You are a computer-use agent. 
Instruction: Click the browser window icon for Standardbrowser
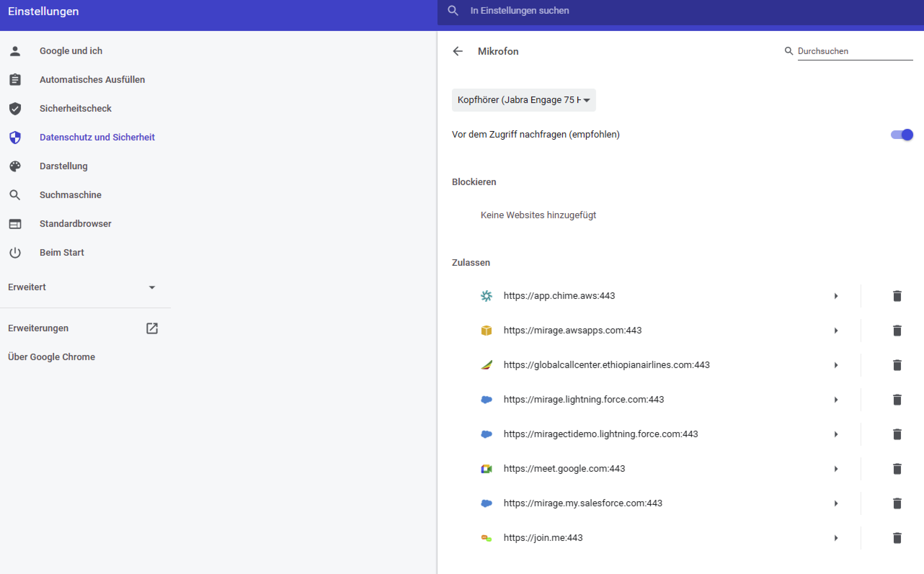15,224
